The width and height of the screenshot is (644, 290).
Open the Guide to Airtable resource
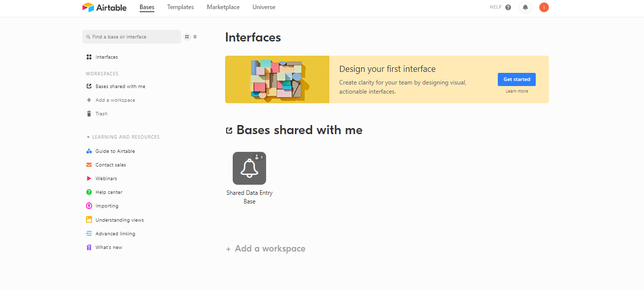coord(115,151)
